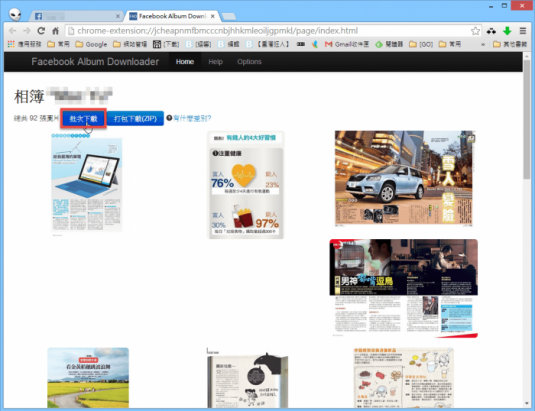
Task: Open the Chrome hamburger menu
Action: [523, 31]
